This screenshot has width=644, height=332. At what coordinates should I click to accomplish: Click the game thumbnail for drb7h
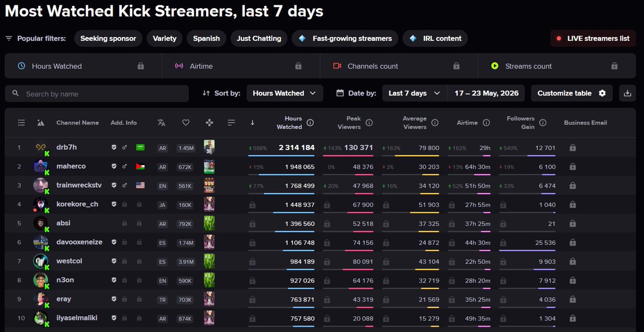tap(209, 147)
